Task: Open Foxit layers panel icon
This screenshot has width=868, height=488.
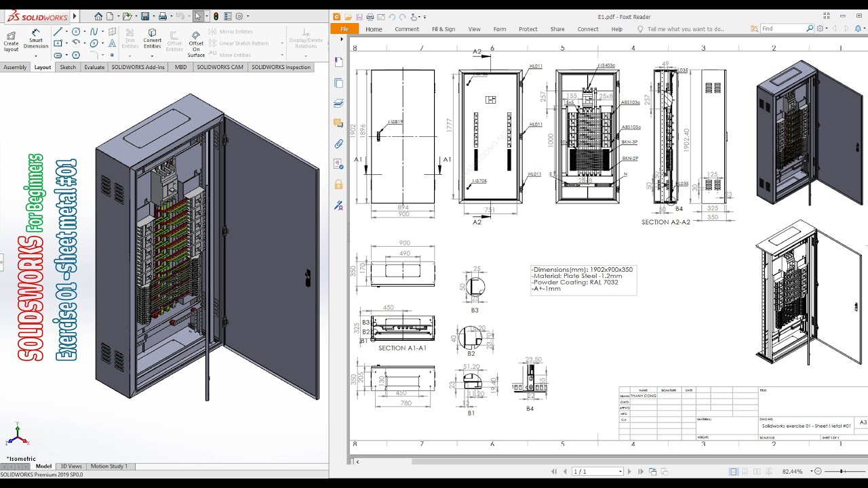Action: tap(338, 103)
